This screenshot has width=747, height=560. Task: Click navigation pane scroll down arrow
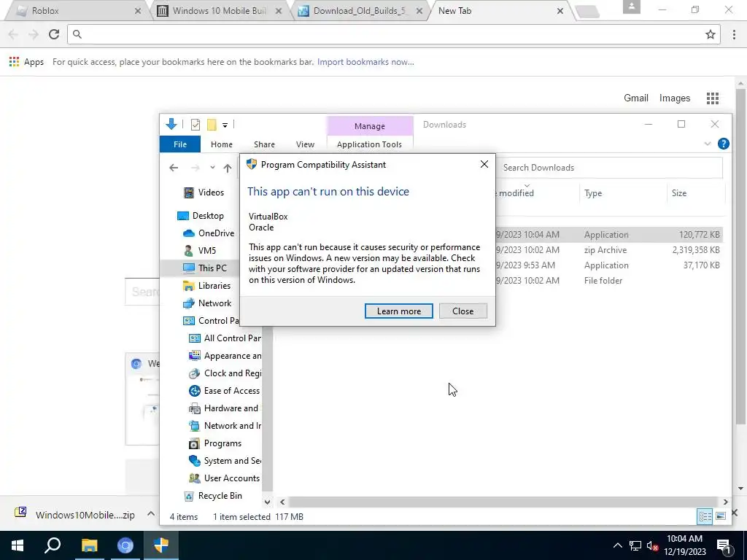[267, 502]
